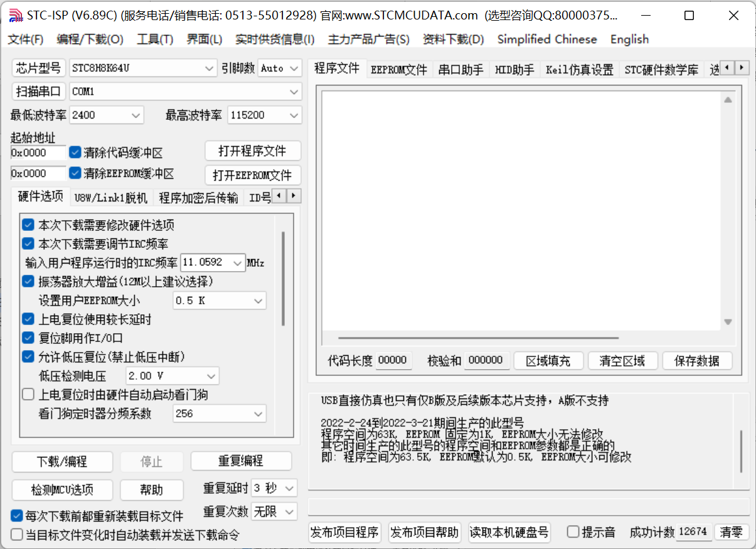Switch to STC硬件数学库 tab
Screen dimensions: 756x549
coord(661,70)
